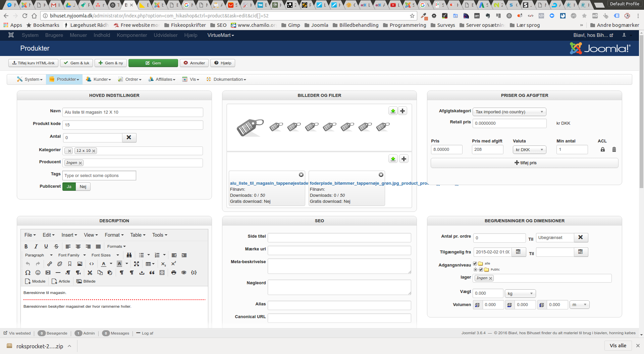Click the print icon in the editor

[174, 273]
